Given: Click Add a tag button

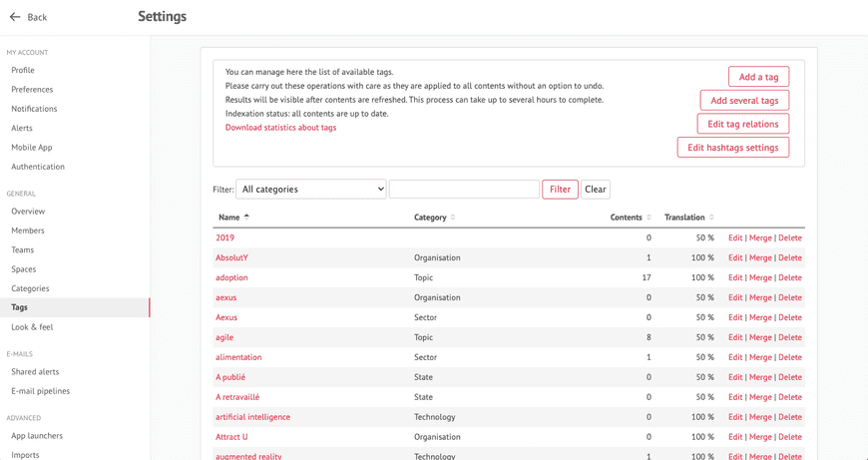Looking at the screenshot, I should [x=758, y=77].
